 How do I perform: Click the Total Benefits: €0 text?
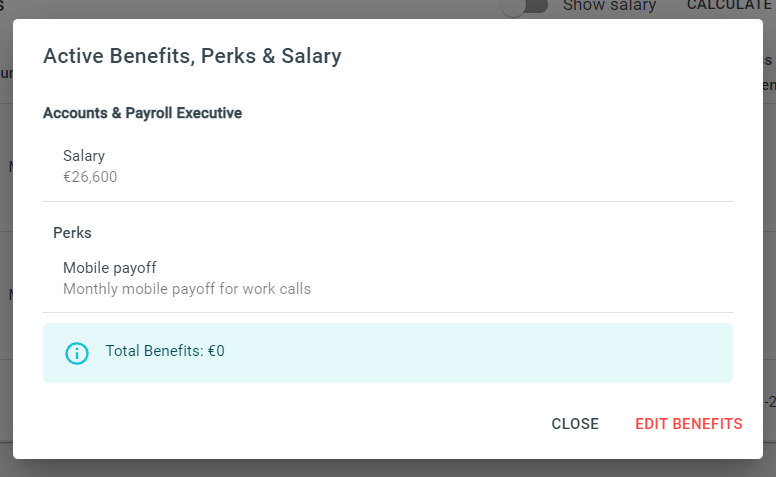[x=165, y=351]
